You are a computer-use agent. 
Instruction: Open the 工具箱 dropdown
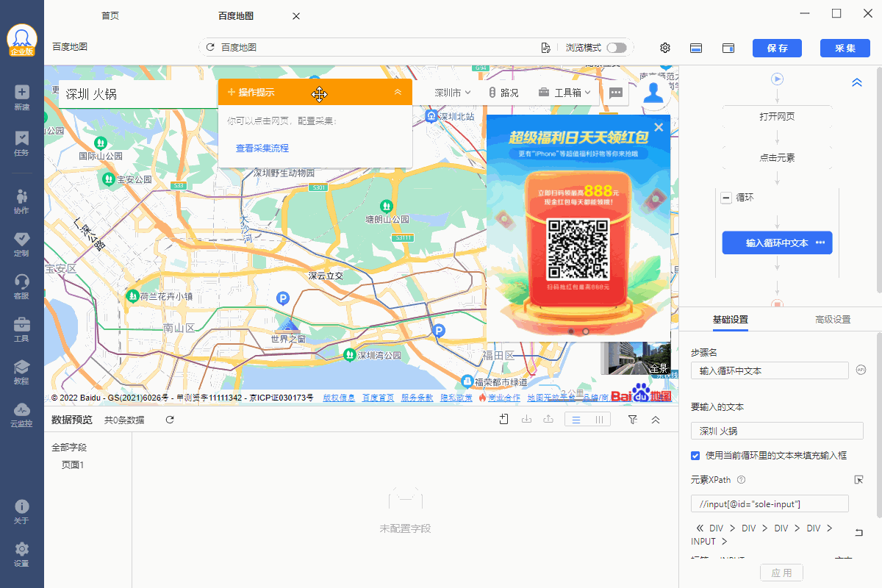[564, 93]
